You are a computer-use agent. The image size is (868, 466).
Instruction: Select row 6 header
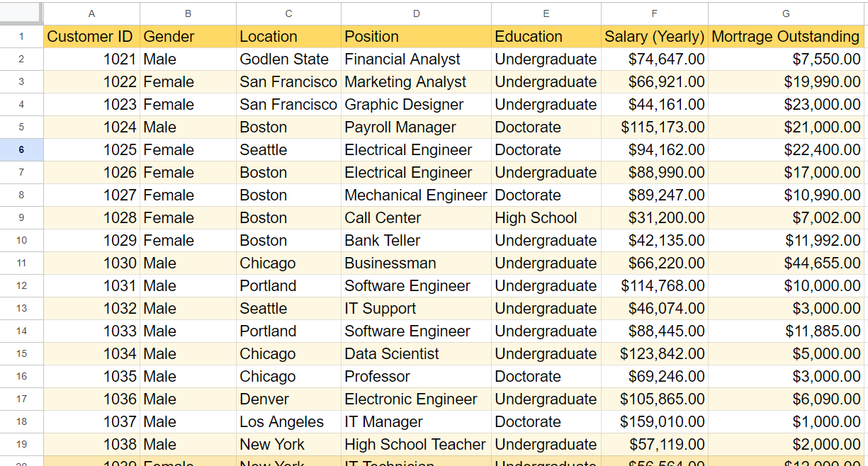21,150
